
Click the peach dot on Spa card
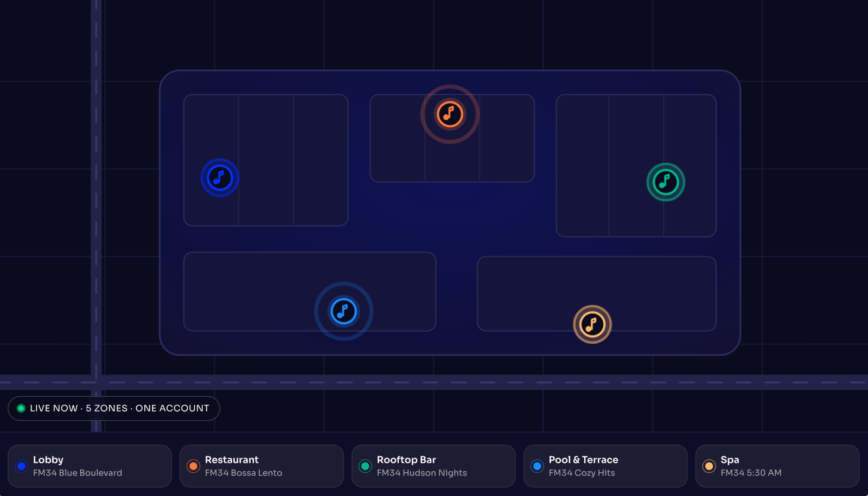tap(709, 466)
